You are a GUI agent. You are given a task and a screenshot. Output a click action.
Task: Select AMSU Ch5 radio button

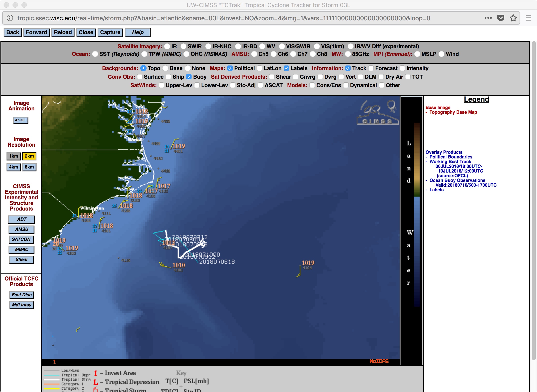pyautogui.click(x=254, y=54)
